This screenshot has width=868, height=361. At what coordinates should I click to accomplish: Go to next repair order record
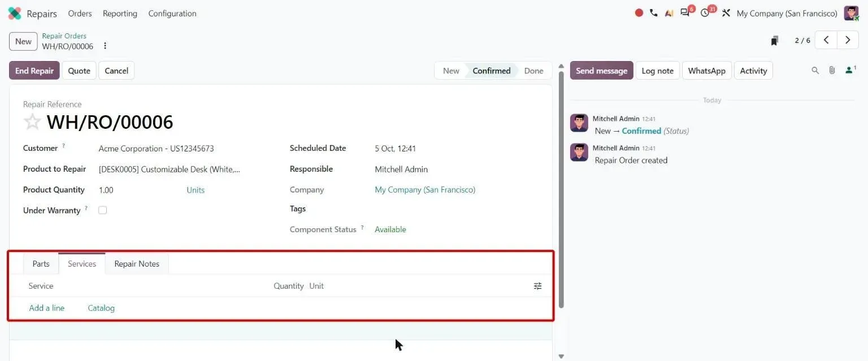[848, 40]
